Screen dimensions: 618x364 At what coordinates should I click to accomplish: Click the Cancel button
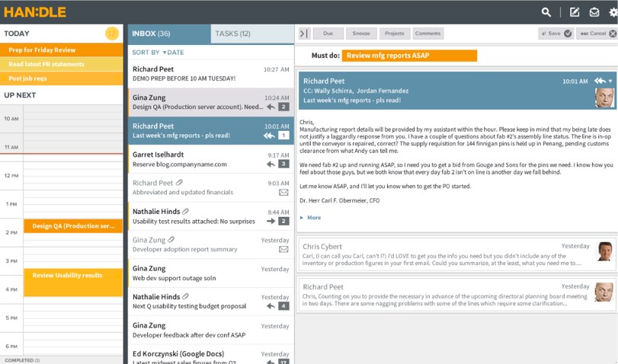click(x=597, y=34)
